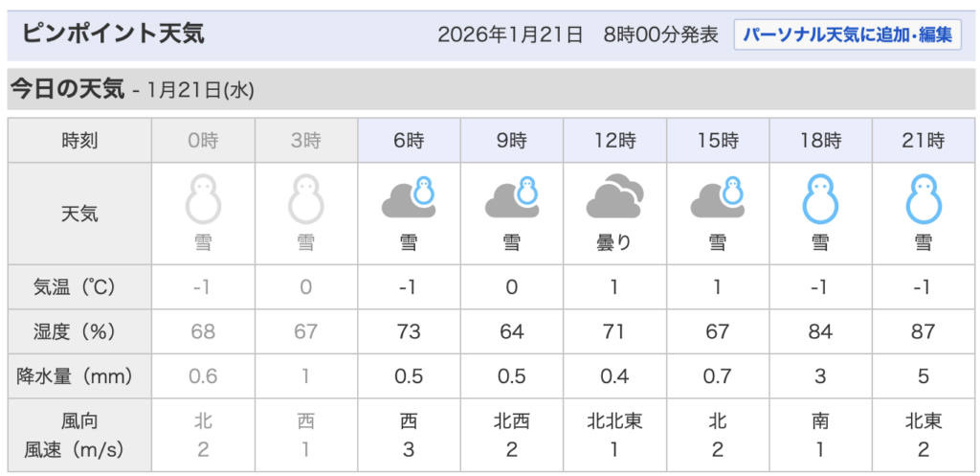The width and height of the screenshot is (980, 476).
Task: Click the ピンポイント天気 title
Action: pyautogui.click(x=112, y=35)
